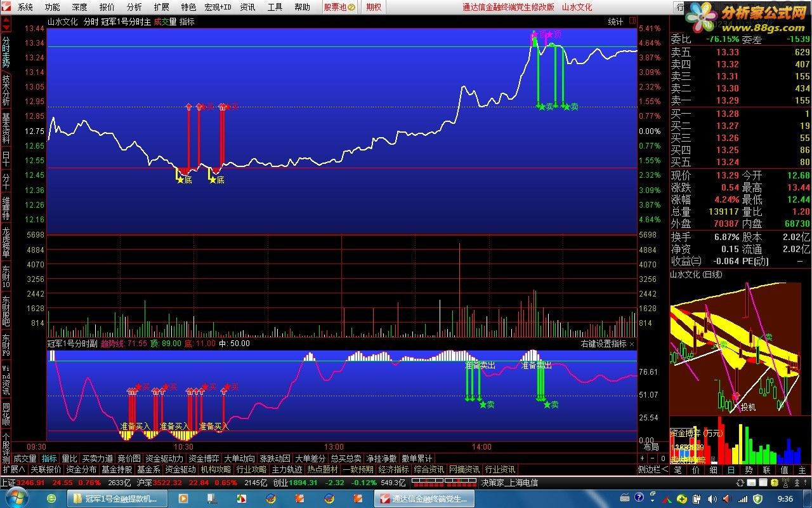Click the 期权 button
Viewport: 812px width, 508px height.
pyautogui.click(x=374, y=7)
